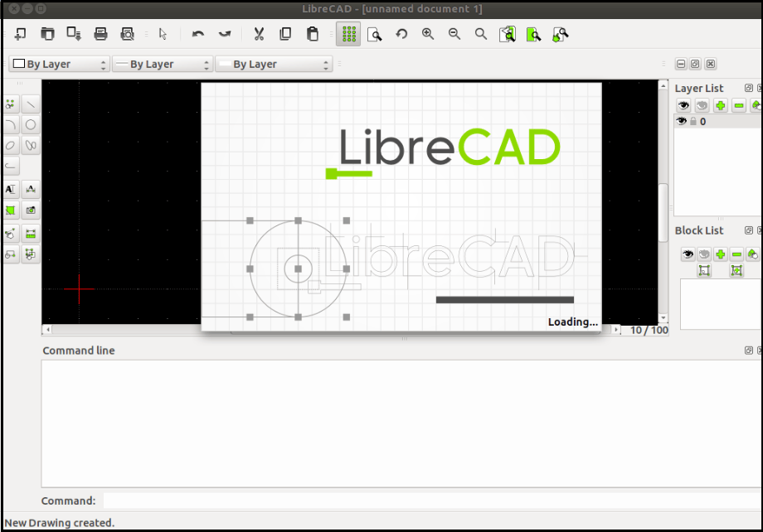Open the line type By Layer dropdown
The height and width of the screenshot is (532, 763).
[274, 64]
